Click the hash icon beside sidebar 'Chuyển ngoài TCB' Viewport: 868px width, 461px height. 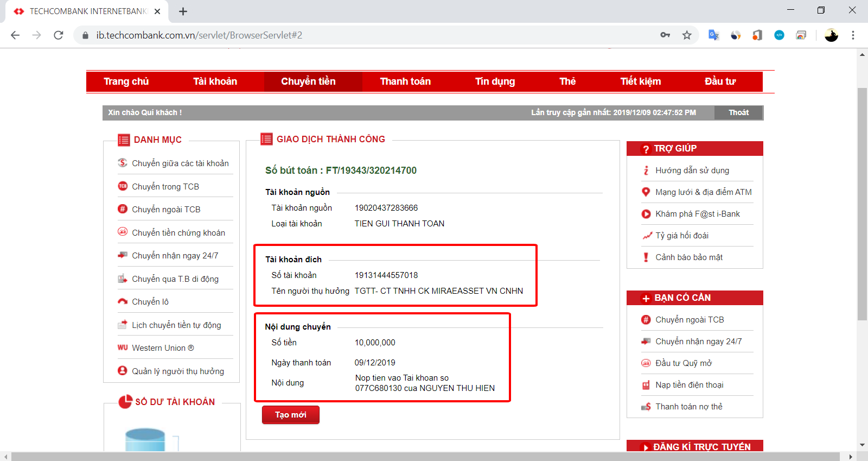click(x=123, y=209)
